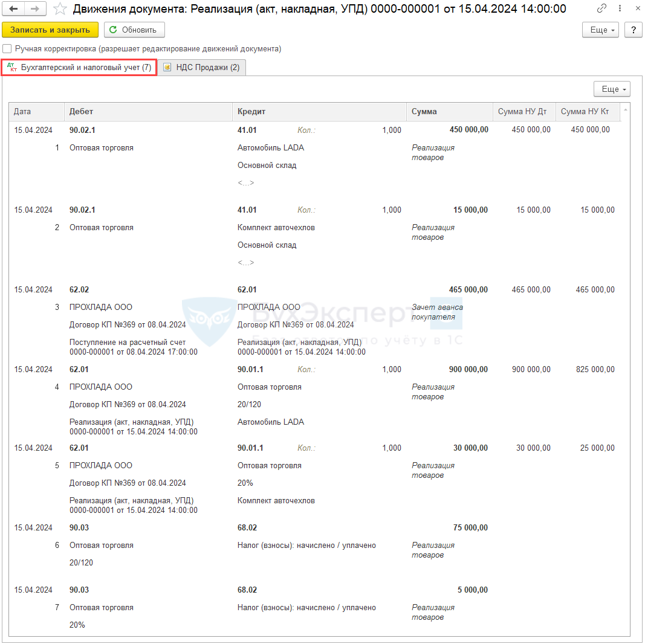Select the 30 000,00 amount in Сумма column
645x644 pixels.
[x=470, y=448]
